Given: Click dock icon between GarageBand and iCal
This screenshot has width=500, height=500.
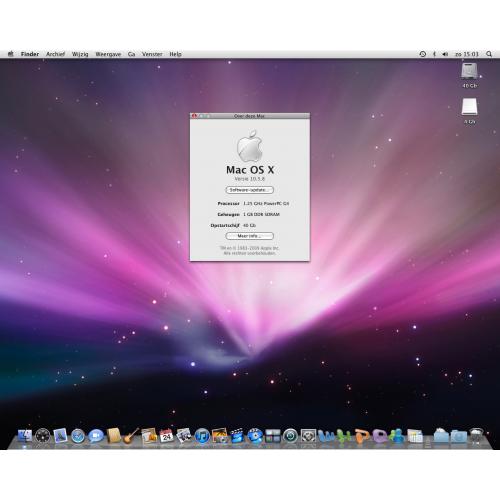Looking at the screenshot, I should click(149, 436).
